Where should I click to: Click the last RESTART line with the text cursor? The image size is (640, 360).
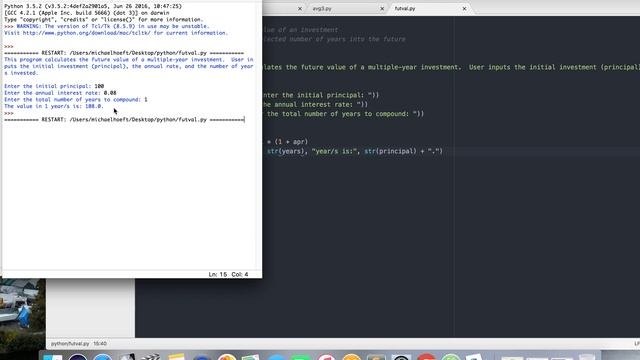click(x=124, y=120)
